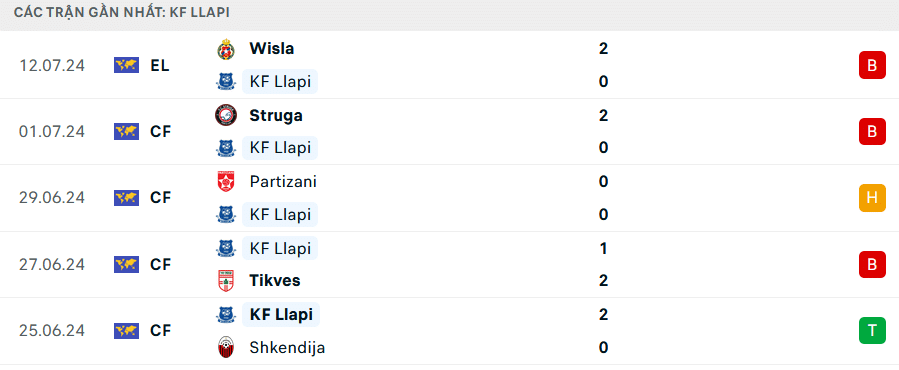Click the EL competition label
The image size is (899, 370).
pyautogui.click(x=160, y=65)
